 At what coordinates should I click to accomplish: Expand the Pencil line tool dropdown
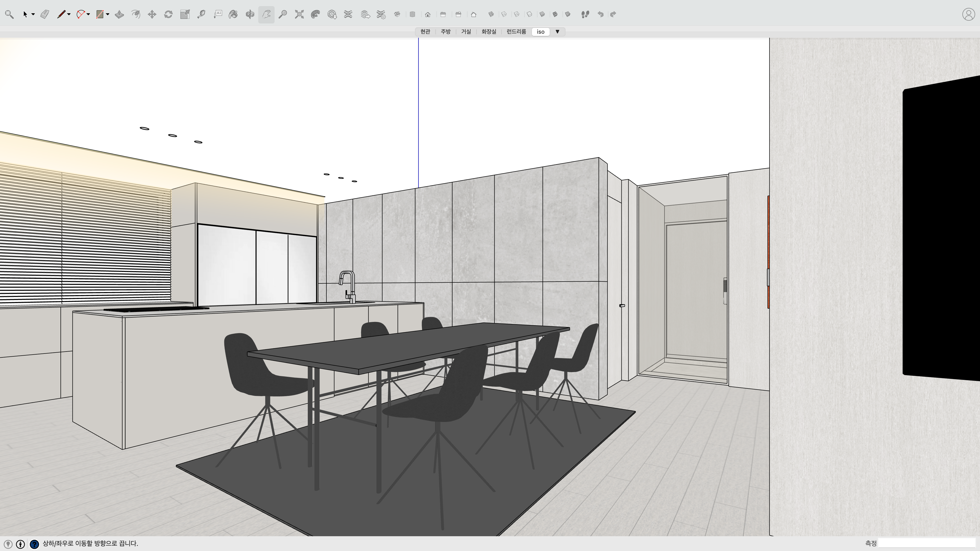[69, 15]
